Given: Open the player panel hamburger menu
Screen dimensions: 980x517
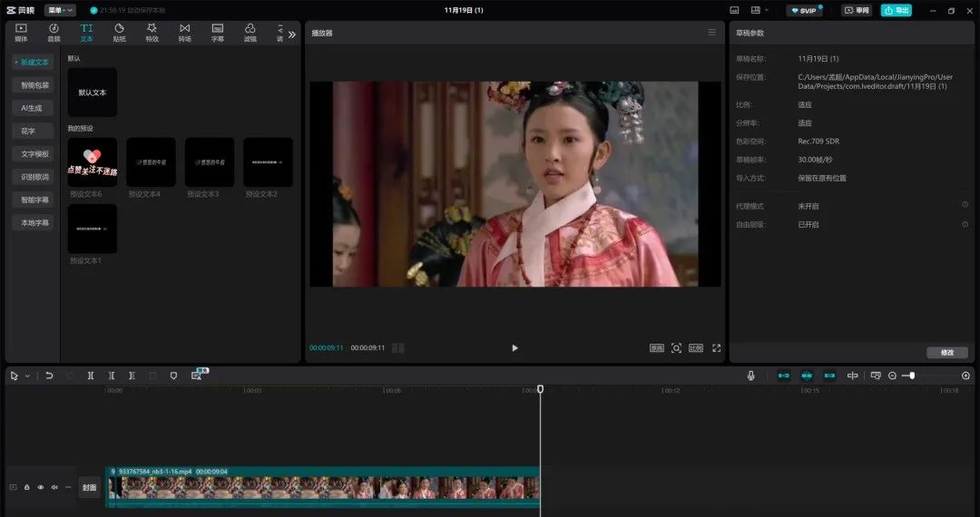Looking at the screenshot, I should (712, 33).
